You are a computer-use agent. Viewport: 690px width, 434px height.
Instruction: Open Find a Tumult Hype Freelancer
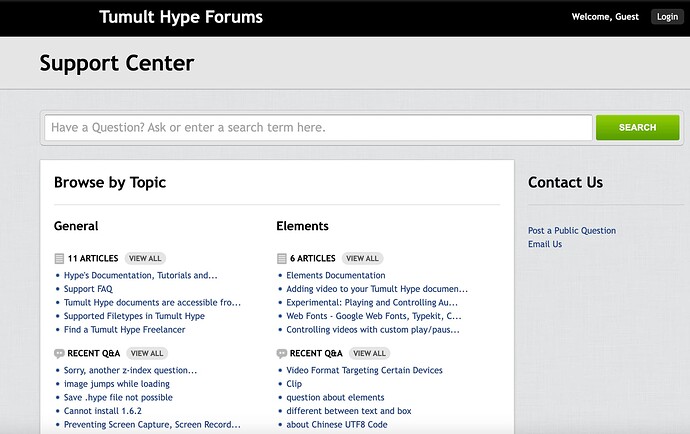pyautogui.click(x=125, y=330)
